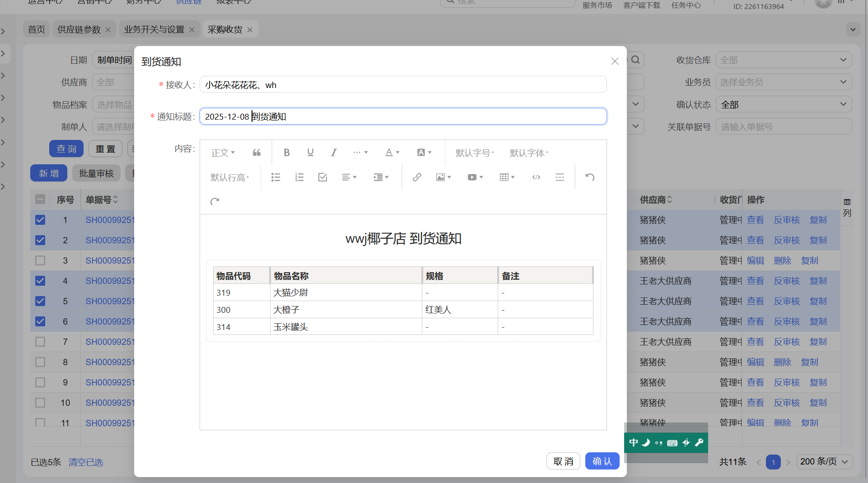The width and height of the screenshot is (868, 483).
Task: Switch to the 业务开关与设置 tab
Action: 154,29
